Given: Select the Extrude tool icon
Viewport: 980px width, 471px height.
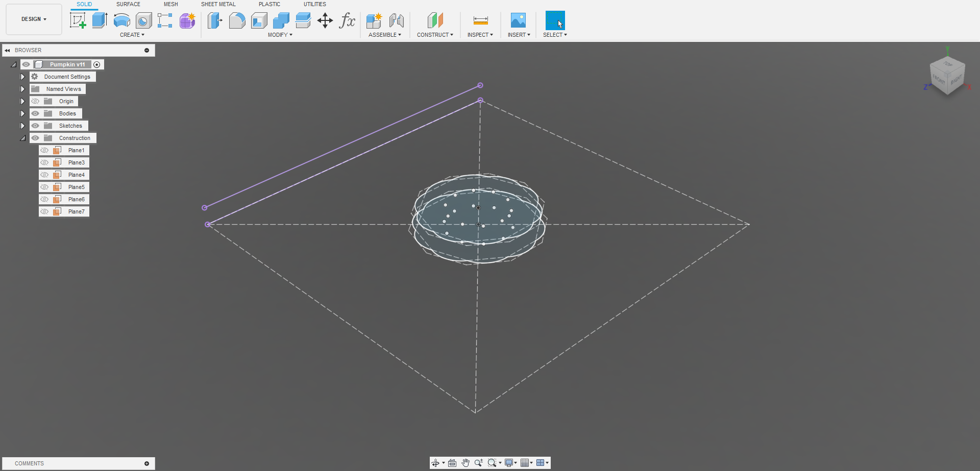Looking at the screenshot, I should pyautogui.click(x=100, y=20).
